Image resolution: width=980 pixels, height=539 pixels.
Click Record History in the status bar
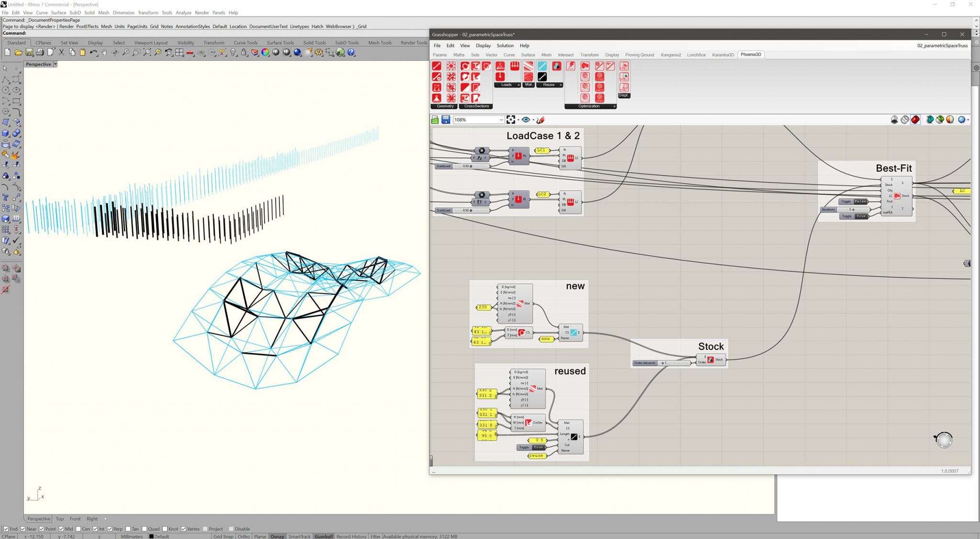(x=351, y=536)
